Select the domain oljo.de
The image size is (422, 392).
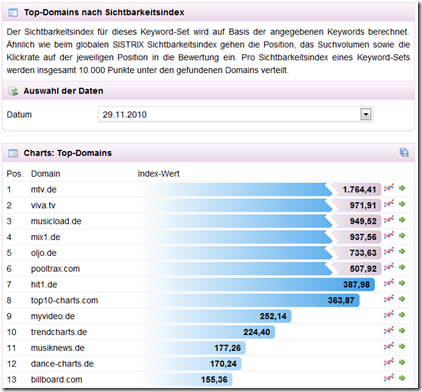[x=44, y=253]
